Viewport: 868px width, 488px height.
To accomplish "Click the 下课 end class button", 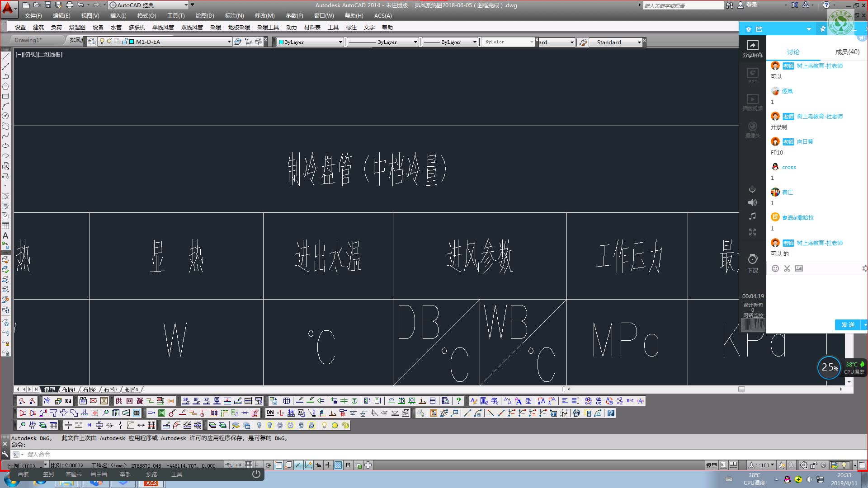I will coord(753,263).
